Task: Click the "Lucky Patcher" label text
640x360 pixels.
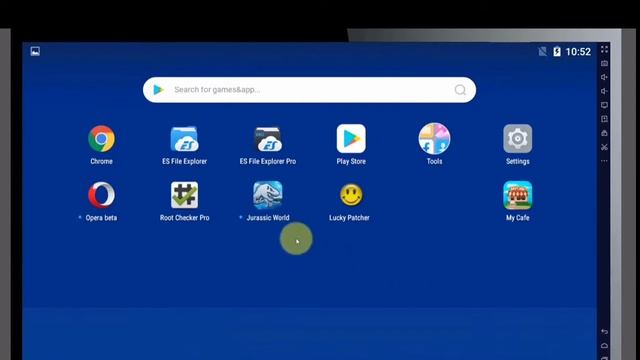Action: [349, 218]
